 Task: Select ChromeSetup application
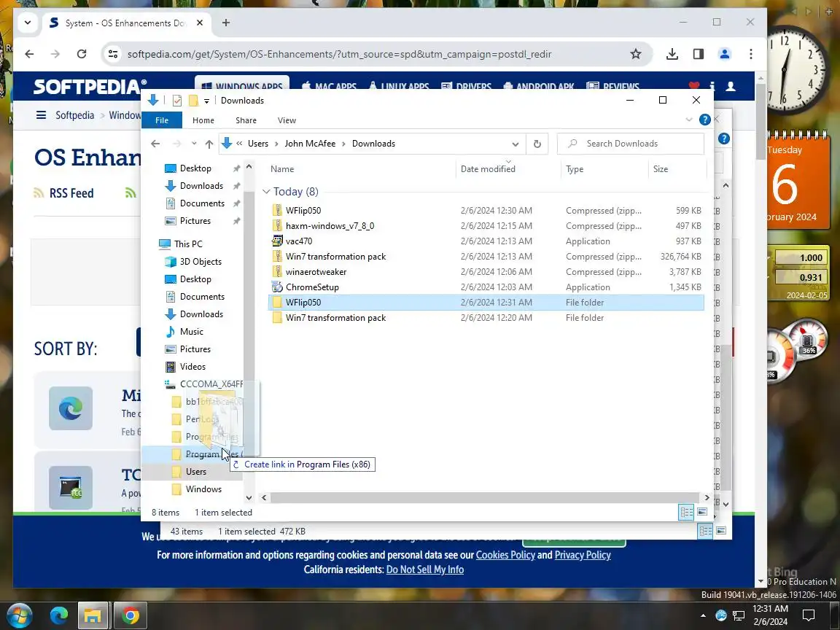(486, 287)
